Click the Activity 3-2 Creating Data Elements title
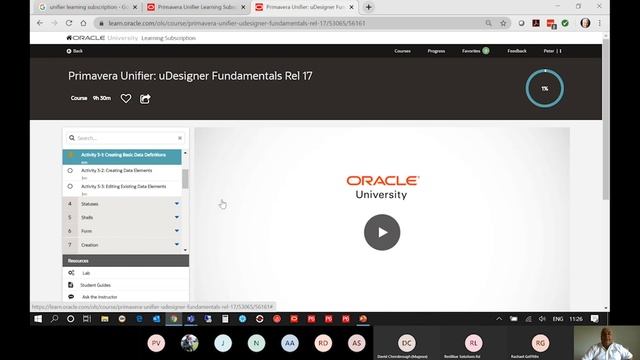The height and width of the screenshot is (360, 640). (x=116, y=171)
